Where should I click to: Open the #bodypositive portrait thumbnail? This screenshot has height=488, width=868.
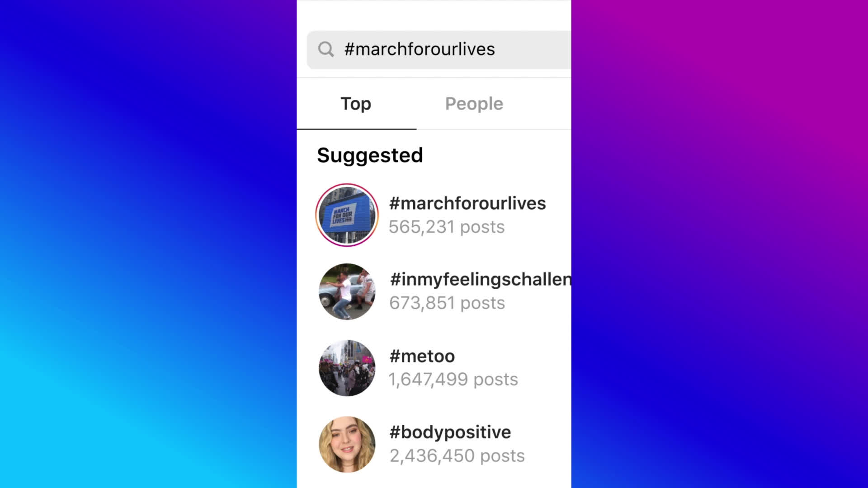(347, 444)
